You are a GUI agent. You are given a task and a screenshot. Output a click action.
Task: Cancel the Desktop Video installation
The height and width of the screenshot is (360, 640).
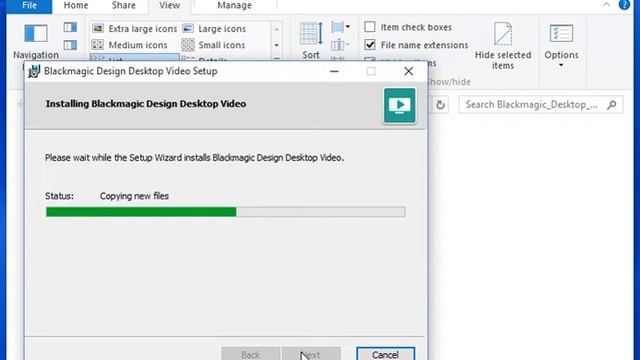(x=385, y=354)
